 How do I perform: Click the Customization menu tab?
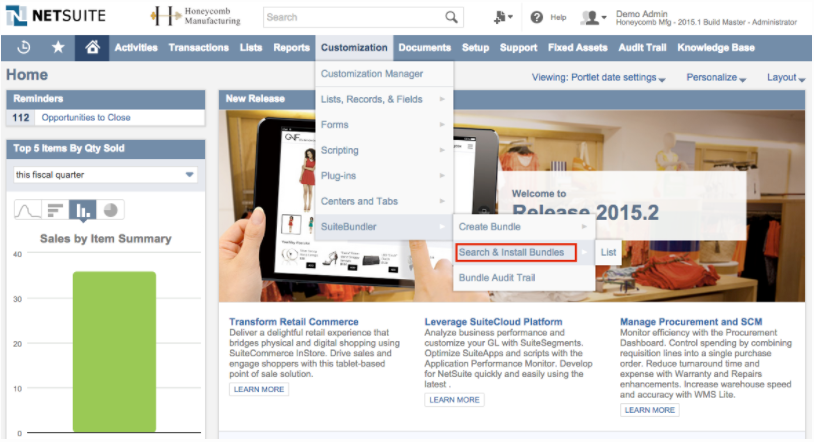click(354, 48)
